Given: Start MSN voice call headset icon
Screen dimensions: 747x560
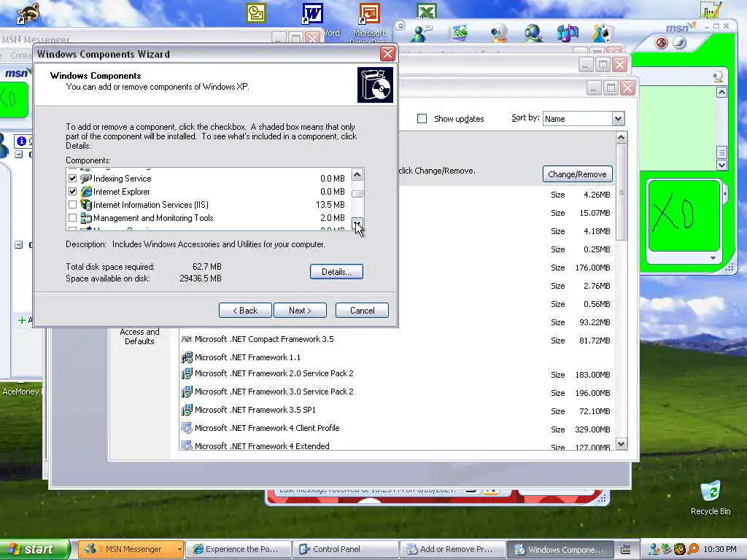Looking at the screenshot, I should pos(533,34).
